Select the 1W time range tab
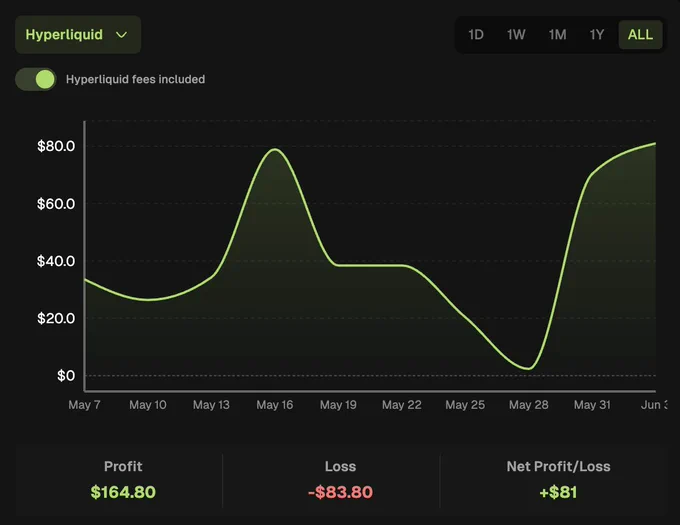This screenshot has height=525, width=680. [516, 35]
